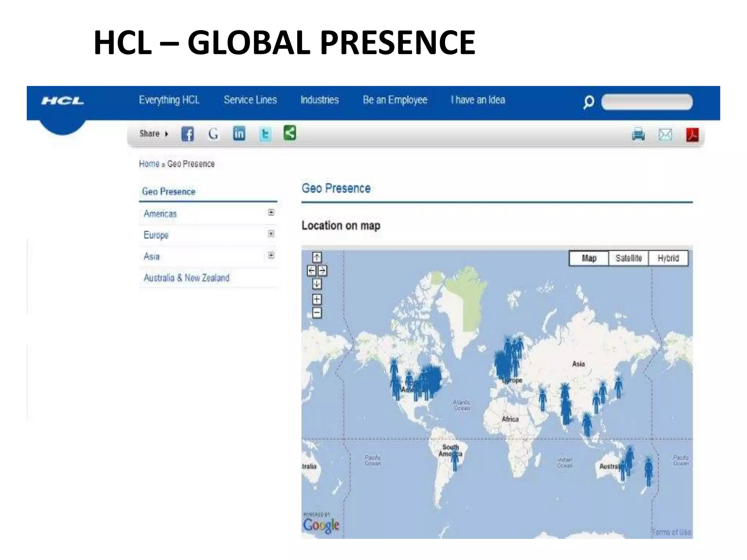Switch map to Map view
The image size is (747, 560).
pos(589,258)
